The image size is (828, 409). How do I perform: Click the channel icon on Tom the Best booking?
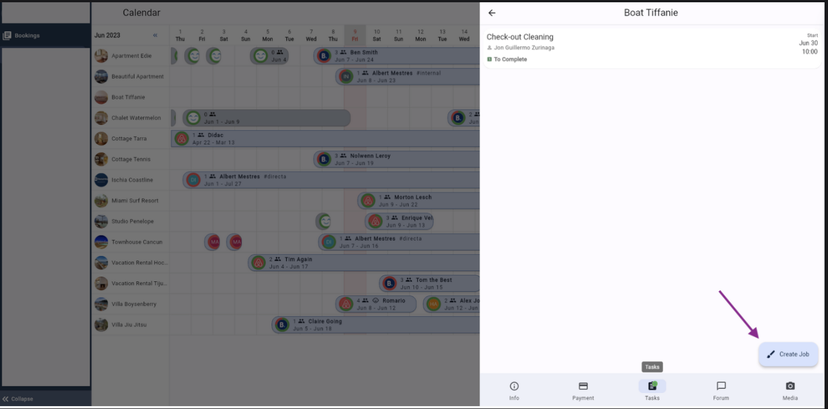point(389,283)
